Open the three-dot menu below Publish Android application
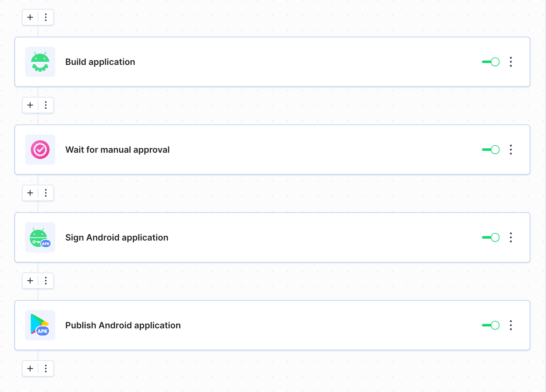 (x=46, y=368)
